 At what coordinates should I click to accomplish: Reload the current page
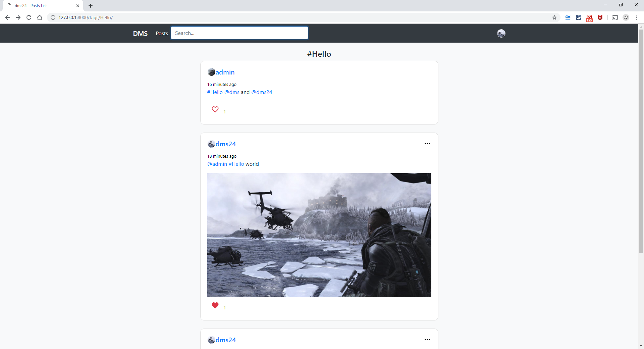pos(29,17)
